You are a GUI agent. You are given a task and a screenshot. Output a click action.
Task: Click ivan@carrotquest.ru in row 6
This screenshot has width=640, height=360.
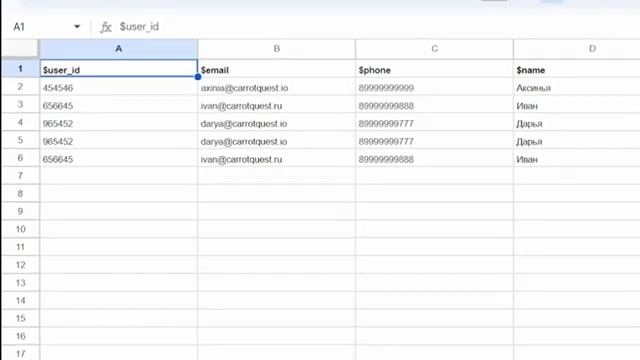pyautogui.click(x=276, y=158)
